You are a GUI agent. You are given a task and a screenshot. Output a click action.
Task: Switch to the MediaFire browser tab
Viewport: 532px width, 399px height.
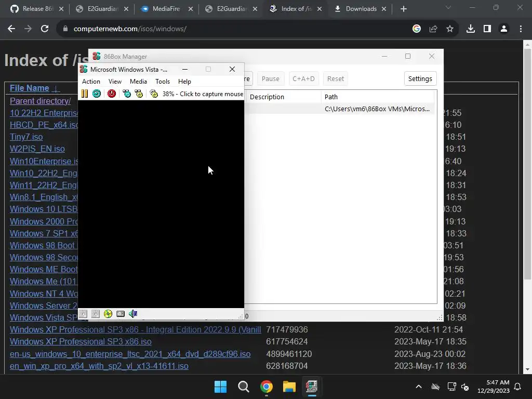pyautogui.click(x=166, y=9)
